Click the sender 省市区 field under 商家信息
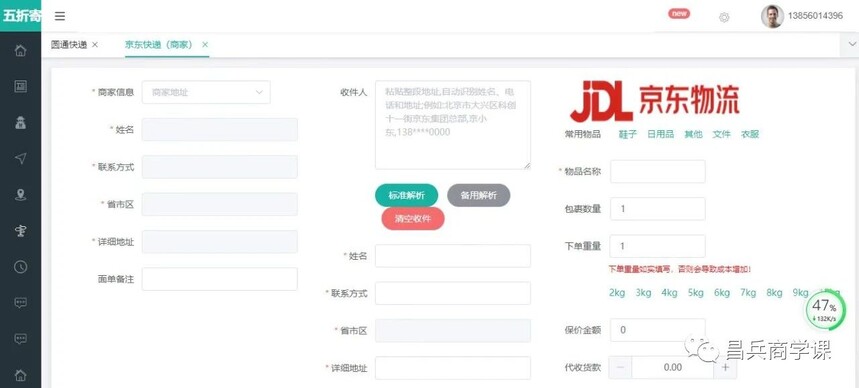This screenshot has height=388, width=859. [x=220, y=204]
